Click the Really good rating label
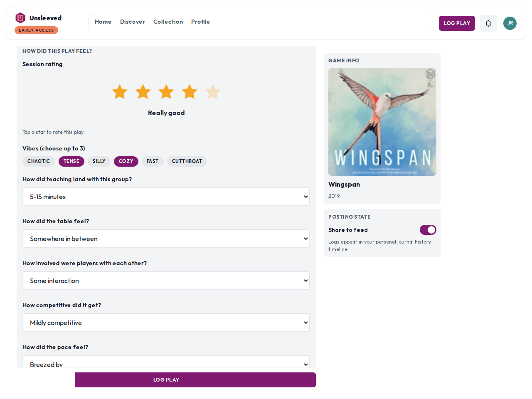The width and height of the screenshot is (532, 399). (166, 113)
